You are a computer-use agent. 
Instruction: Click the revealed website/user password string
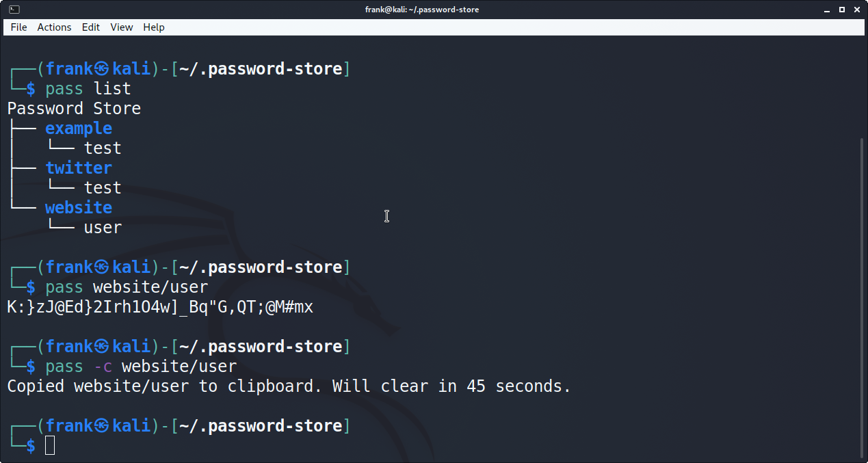159,307
